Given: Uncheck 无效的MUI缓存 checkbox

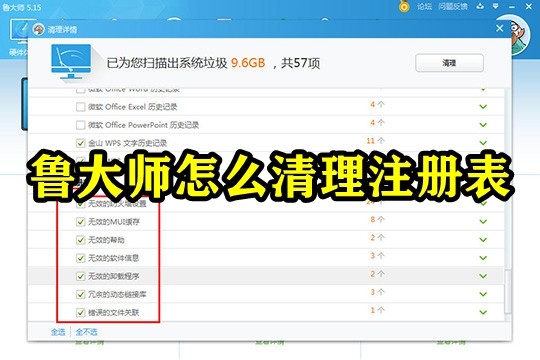Looking at the screenshot, I should click(x=80, y=222).
